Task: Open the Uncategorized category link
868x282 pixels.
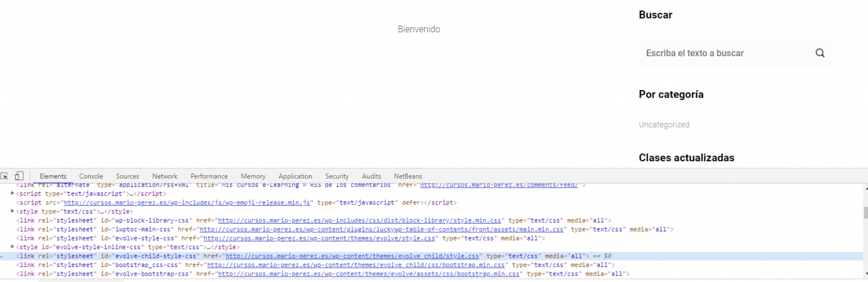Action: click(x=664, y=124)
